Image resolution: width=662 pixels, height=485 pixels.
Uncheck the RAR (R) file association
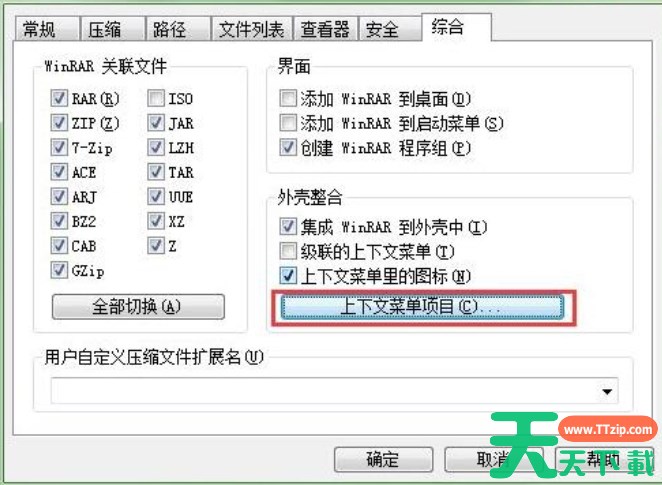point(59,98)
